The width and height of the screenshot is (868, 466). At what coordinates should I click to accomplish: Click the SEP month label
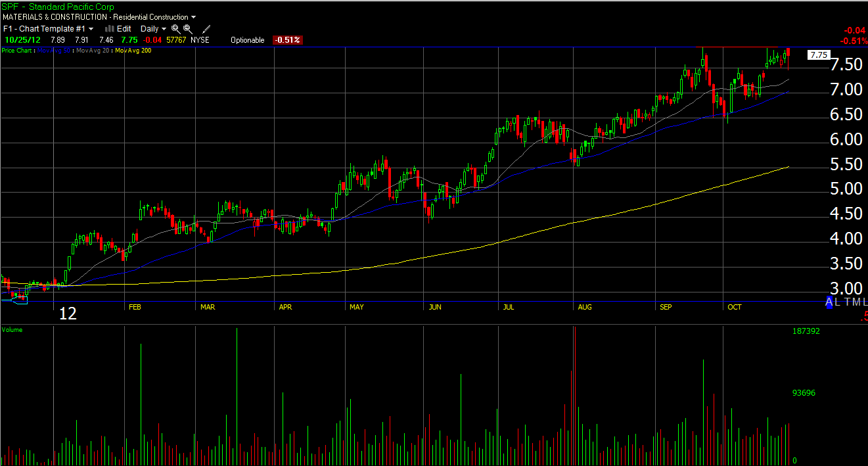pos(665,307)
